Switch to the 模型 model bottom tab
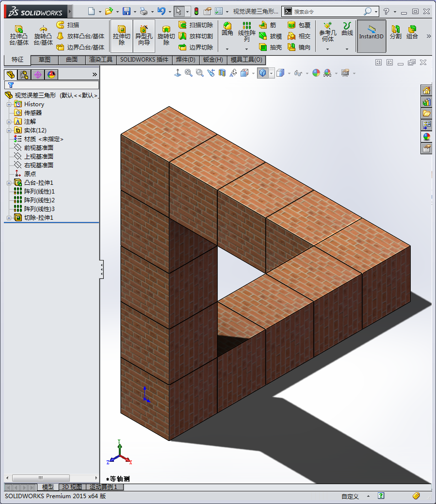 (x=48, y=487)
